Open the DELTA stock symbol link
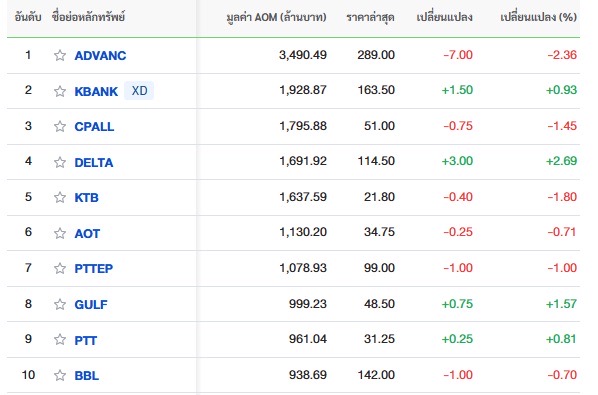The width and height of the screenshot is (598, 395). pyautogui.click(x=94, y=162)
